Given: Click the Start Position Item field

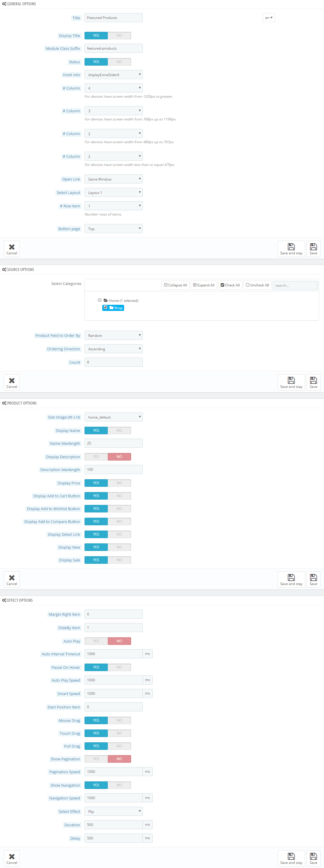Looking at the screenshot, I should click(113, 707).
